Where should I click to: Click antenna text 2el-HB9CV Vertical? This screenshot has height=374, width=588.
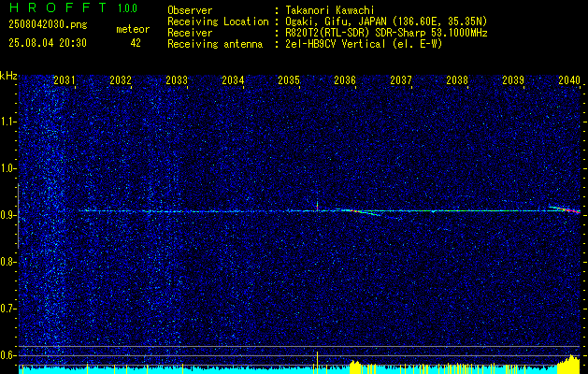336,44
